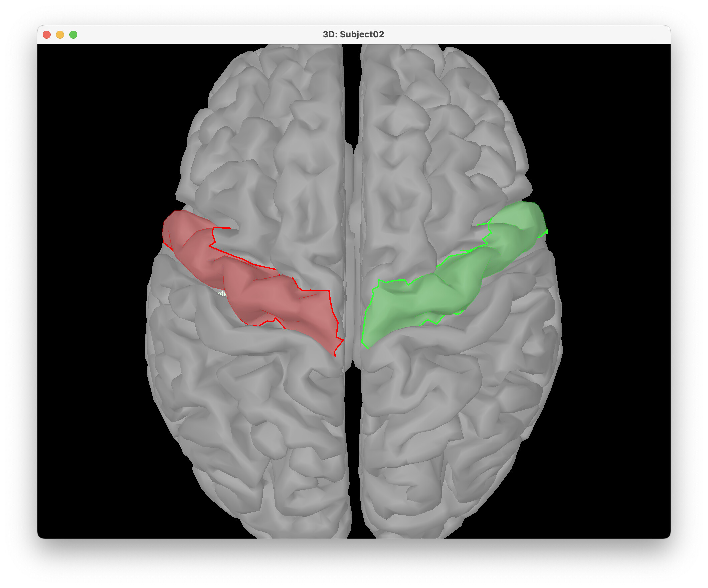This screenshot has height=588, width=708.
Task: Click the partially hidden scout label text
Action: click(222, 294)
